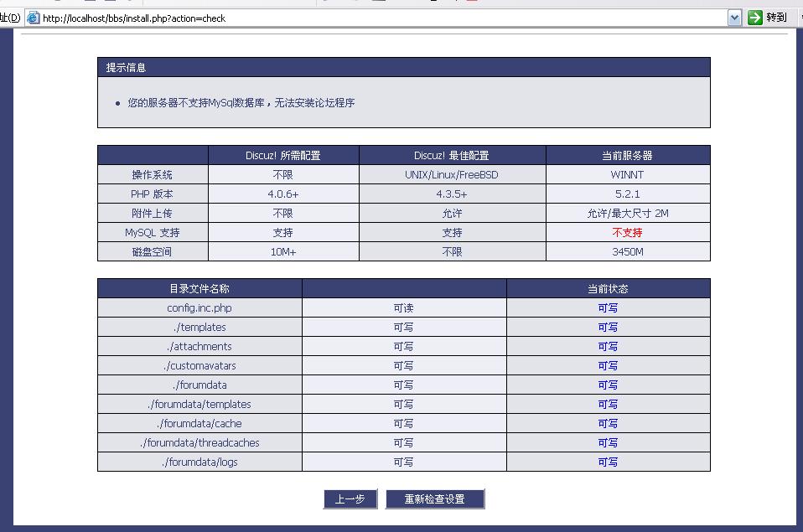The image size is (803, 532).
Task: Click the 操作系统 row label
Action: pos(153,174)
